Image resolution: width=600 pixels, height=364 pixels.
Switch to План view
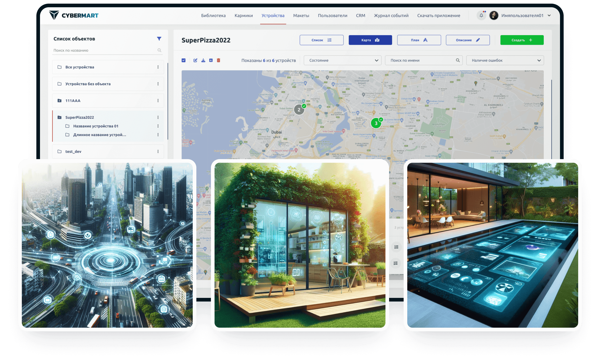(x=419, y=40)
